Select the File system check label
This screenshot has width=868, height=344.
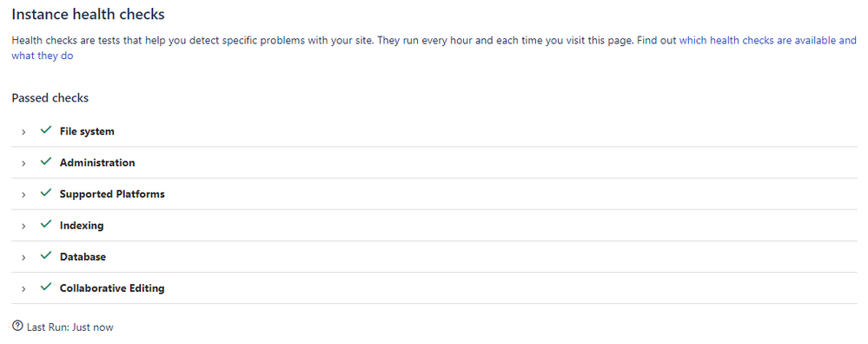87,132
